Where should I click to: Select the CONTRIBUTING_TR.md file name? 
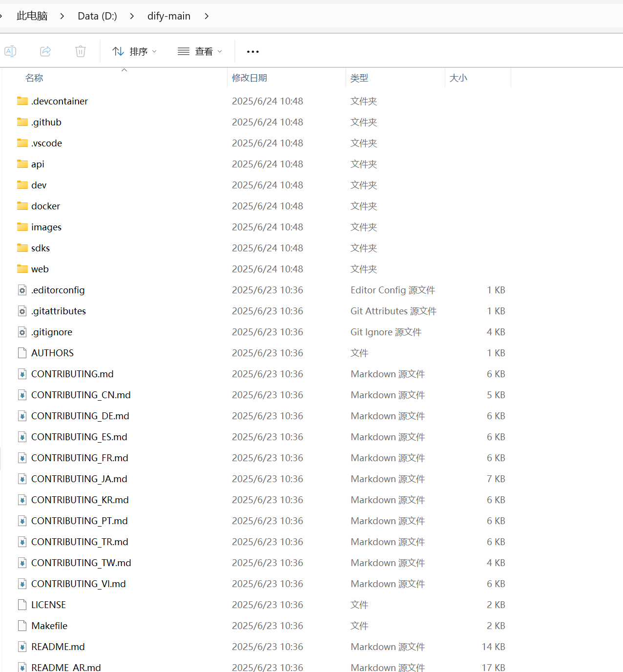[80, 542]
